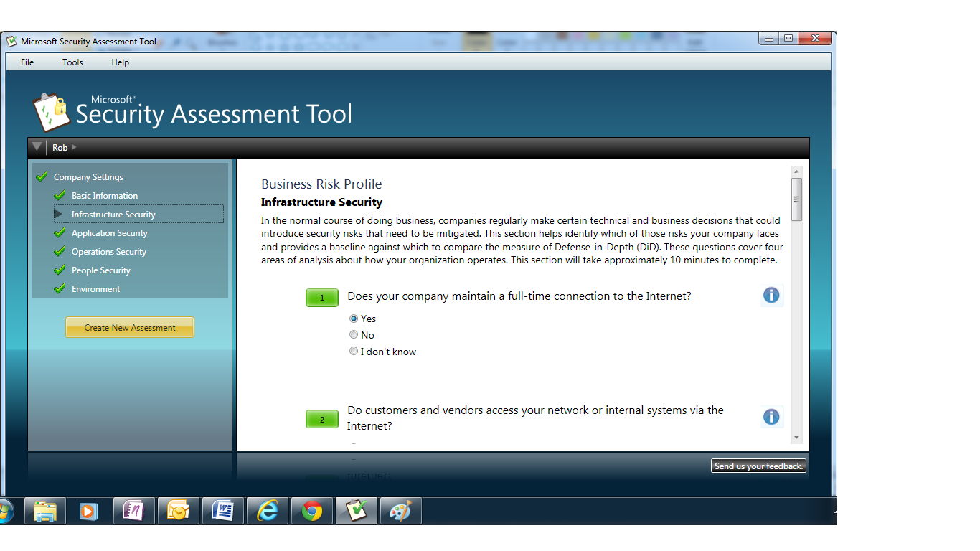Launch Paint from the taskbar
This screenshot has width=980, height=551.
400,511
